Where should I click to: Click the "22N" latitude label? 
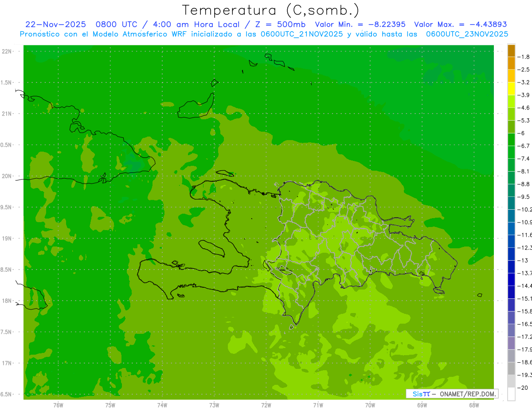pyautogui.click(x=7, y=51)
